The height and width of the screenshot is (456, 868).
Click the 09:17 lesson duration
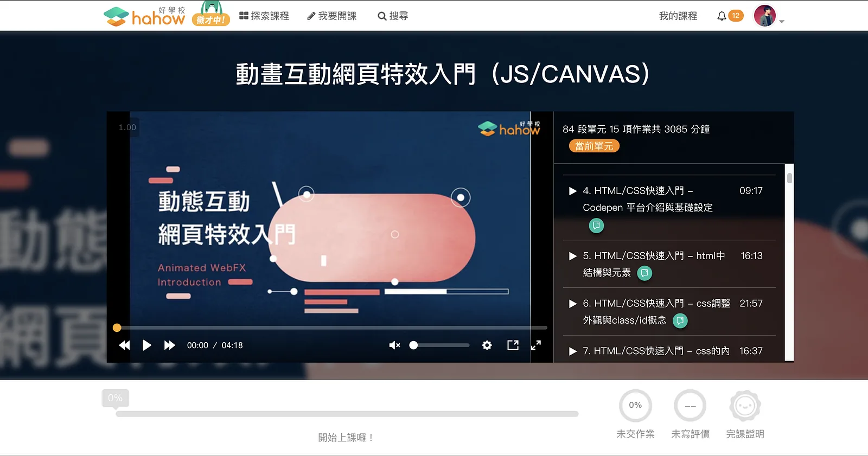point(751,191)
